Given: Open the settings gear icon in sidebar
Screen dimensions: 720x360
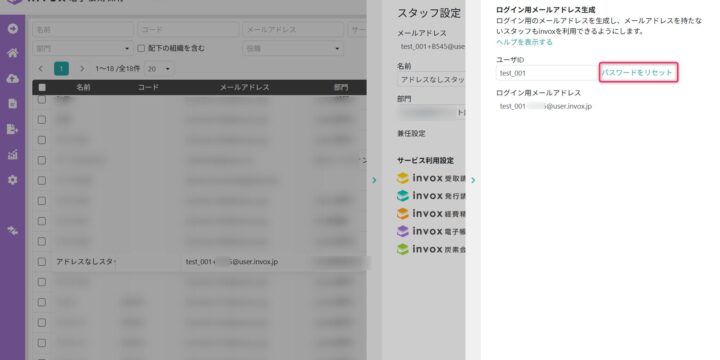Looking at the screenshot, I should [13, 180].
